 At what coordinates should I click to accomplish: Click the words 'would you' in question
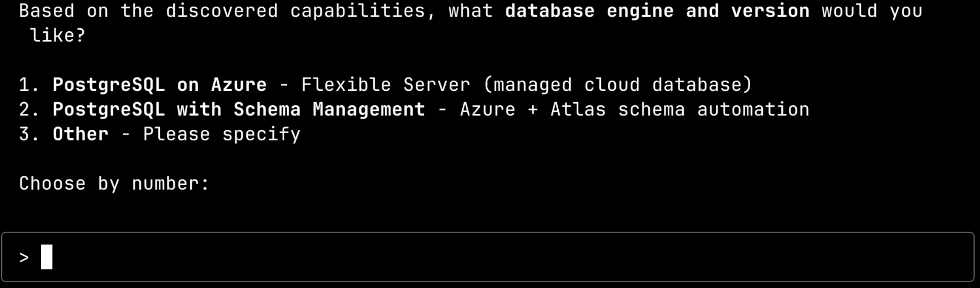pos(872,11)
